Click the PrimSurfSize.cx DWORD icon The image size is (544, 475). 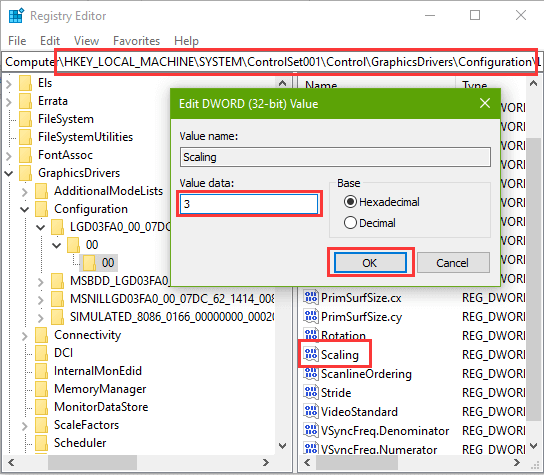pos(311,298)
